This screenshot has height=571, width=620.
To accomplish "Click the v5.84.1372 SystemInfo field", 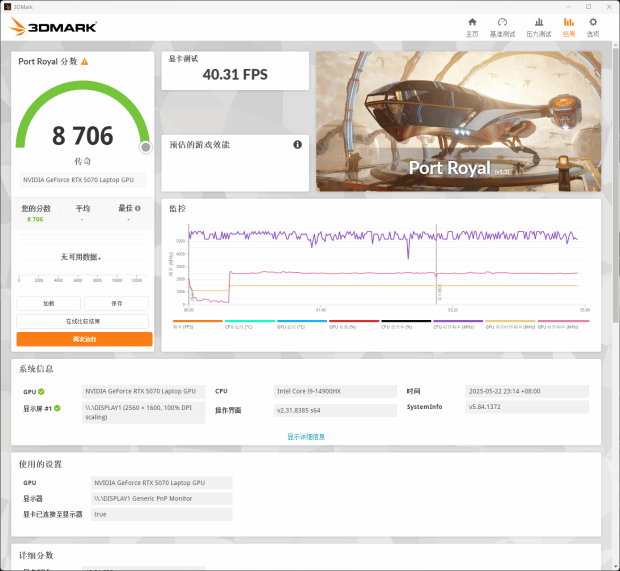I will coord(527,407).
